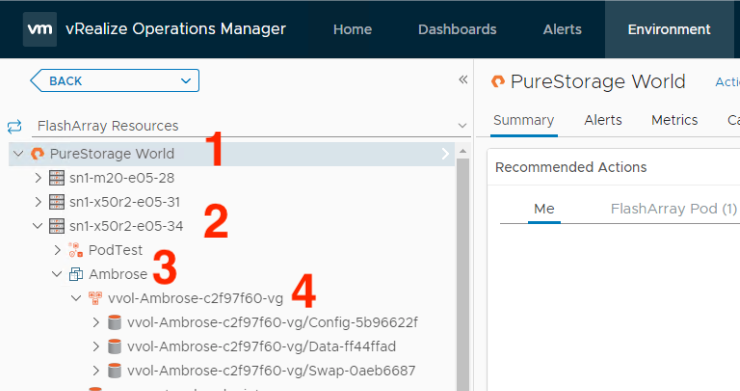Expand the Config-5b96622f volume node
Viewport: 740px width, 391px height.
96,323
